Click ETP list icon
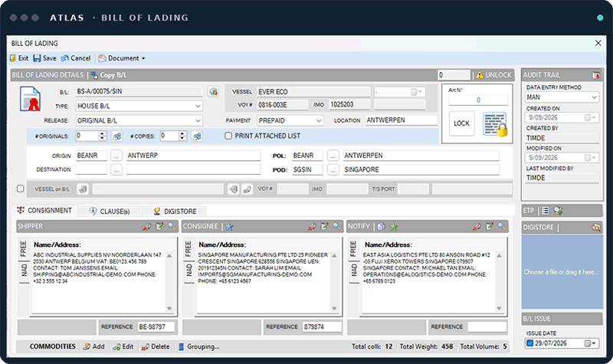The image size is (613, 364). 546,211
